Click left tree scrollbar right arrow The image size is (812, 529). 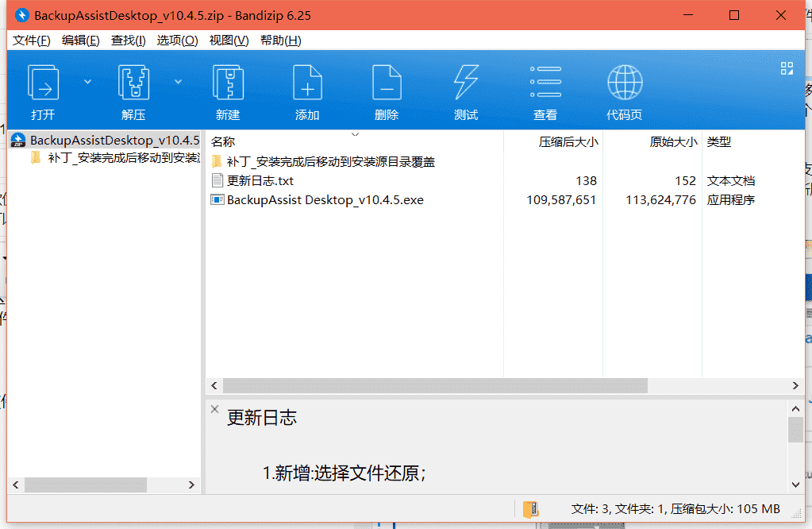[191, 485]
